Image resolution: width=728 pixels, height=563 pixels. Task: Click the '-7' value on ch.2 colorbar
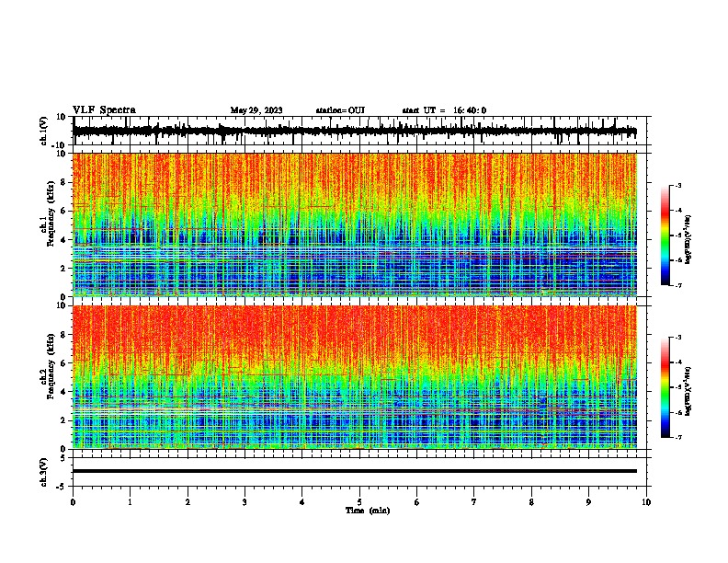(678, 437)
